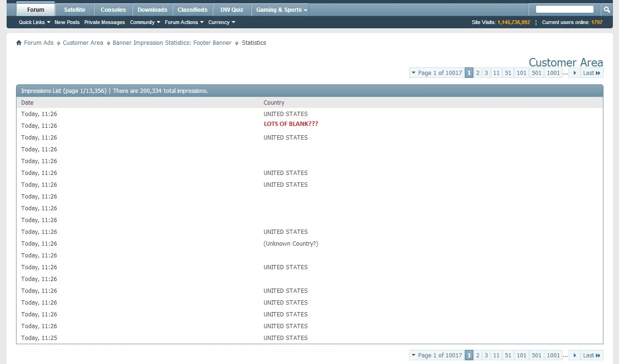The image size is (619, 364).
Task: Click the Impressions List header text
Action: click(x=115, y=91)
